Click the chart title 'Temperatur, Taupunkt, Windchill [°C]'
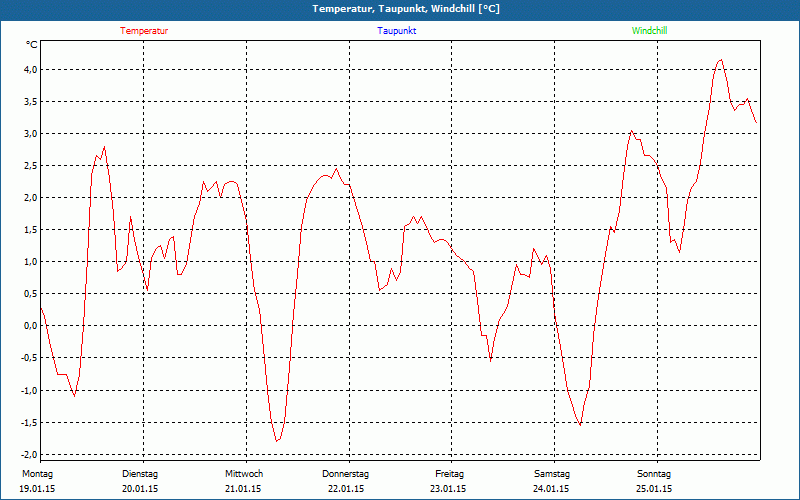This screenshot has width=800, height=500. [406, 9]
